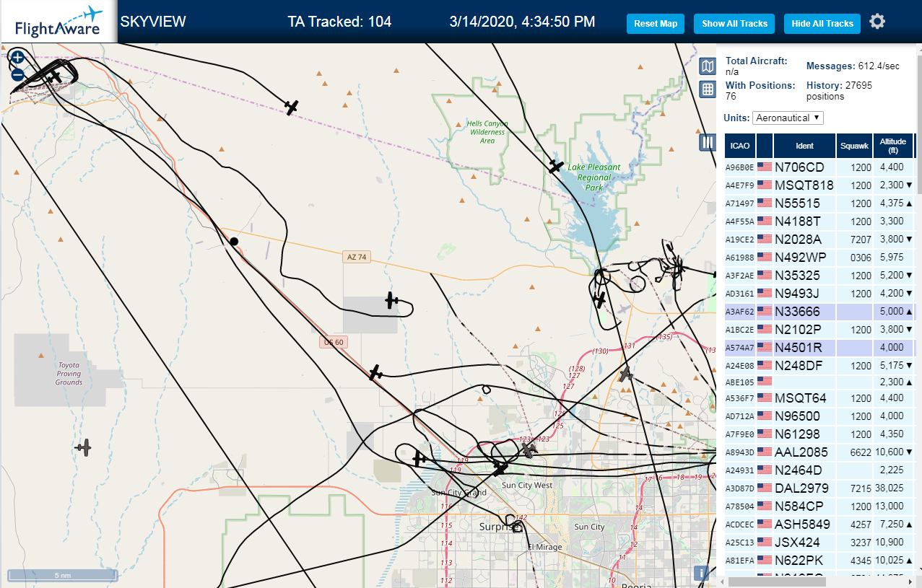Sort table by ICAO column
The width and height of the screenshot is (922, 588).
739,146
